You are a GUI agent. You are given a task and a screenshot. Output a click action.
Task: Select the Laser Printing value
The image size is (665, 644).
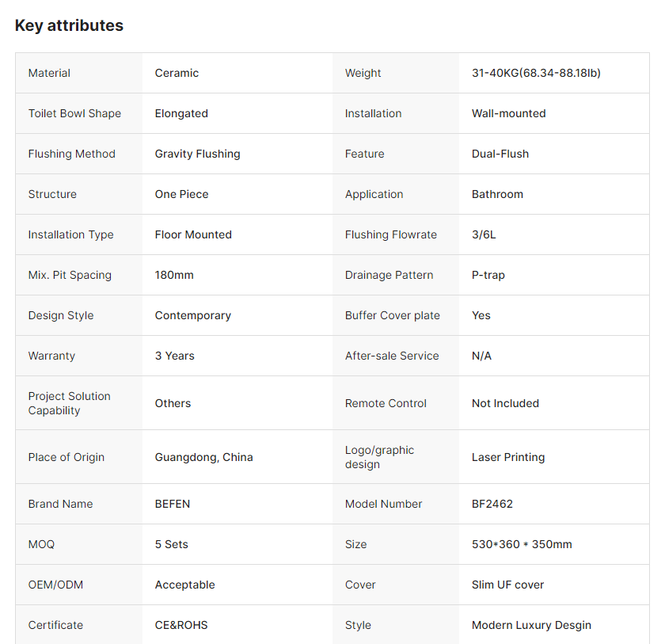click(x=507, y=457)
